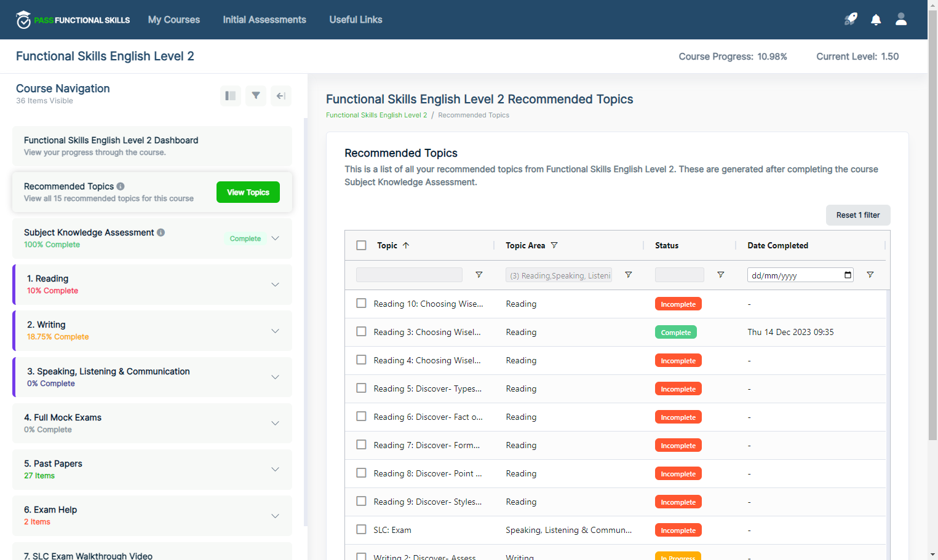This screenshot has height=560, width=938.
Task: Open the Topic Area filter dropdown field
Action: click(x=559, y=275)
